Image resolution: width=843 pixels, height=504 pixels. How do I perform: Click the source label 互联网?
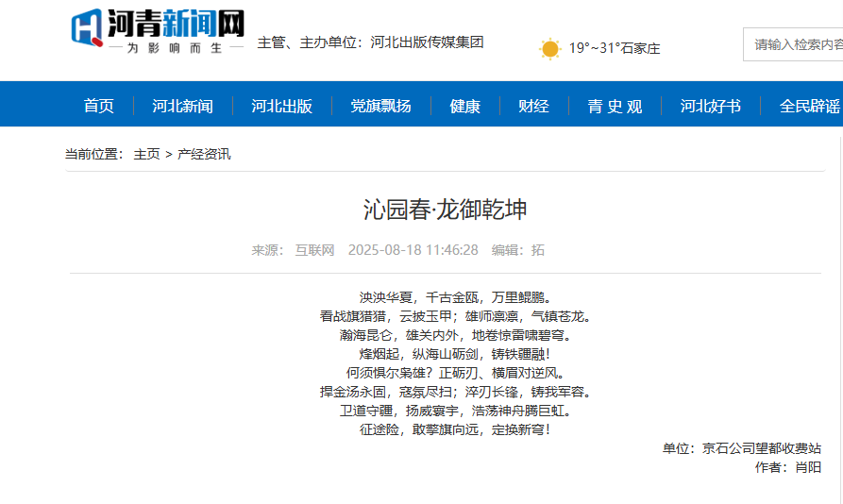pos(314,250)
